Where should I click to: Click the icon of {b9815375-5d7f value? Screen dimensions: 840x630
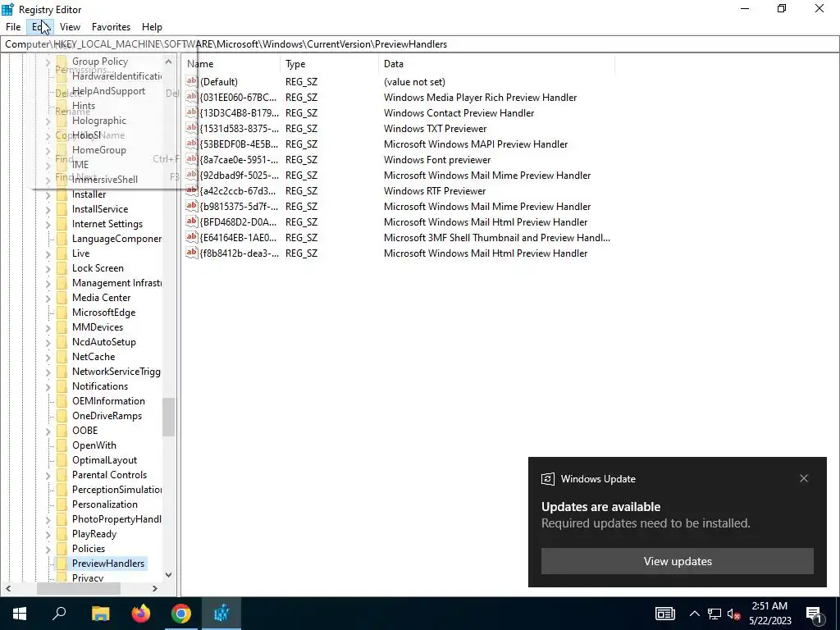click(x=192, y=206)
